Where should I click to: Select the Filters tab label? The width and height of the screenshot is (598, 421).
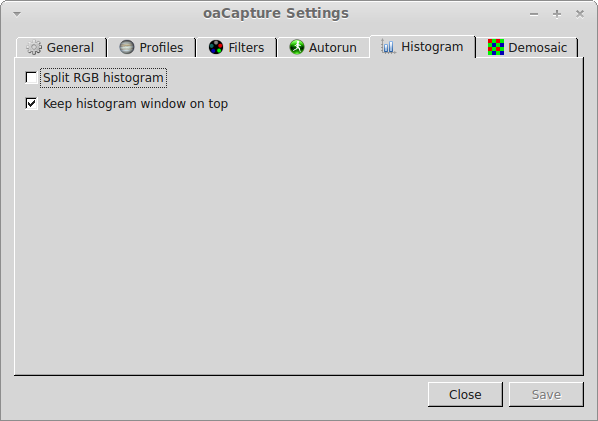pos(246,48)
